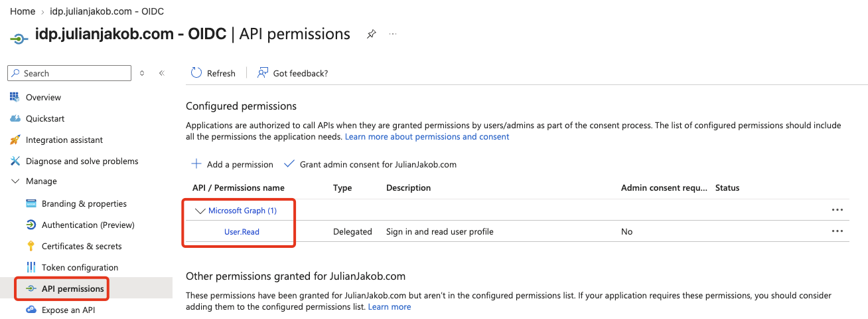Collapse the sidebar with double chevron

pyautogui.click(x=161, y=73)
